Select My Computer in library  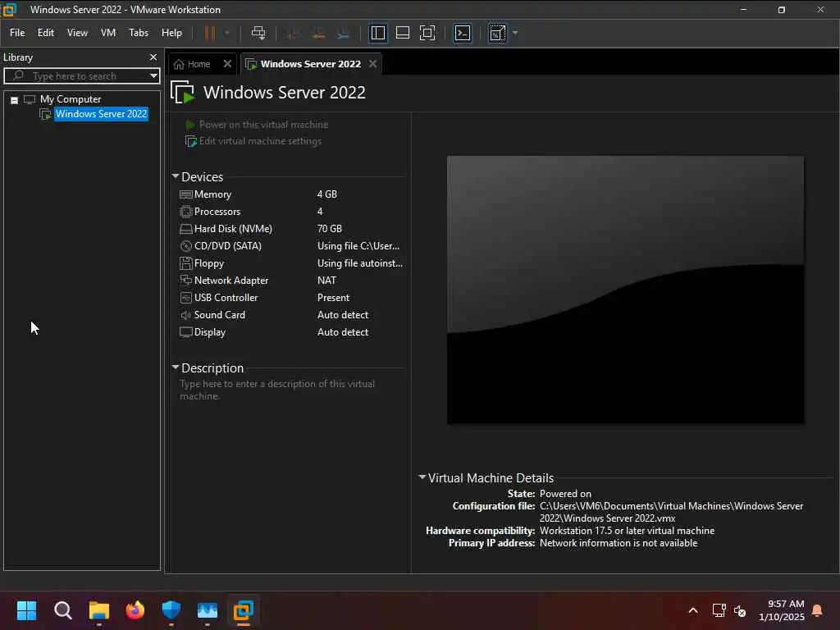(71, 99)
